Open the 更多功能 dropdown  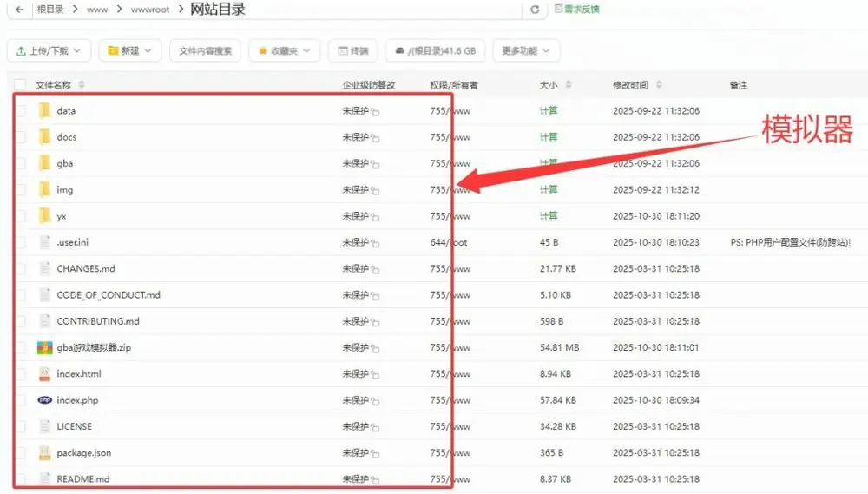526,51
